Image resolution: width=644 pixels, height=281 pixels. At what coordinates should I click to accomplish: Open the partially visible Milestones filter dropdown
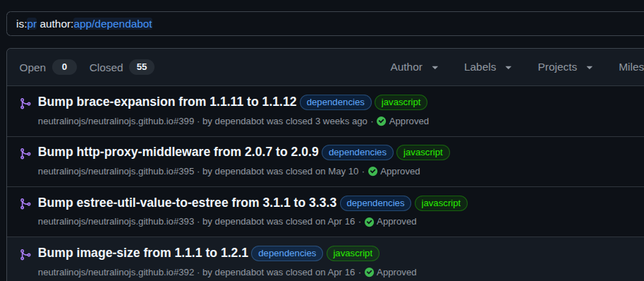click(631, 67)
